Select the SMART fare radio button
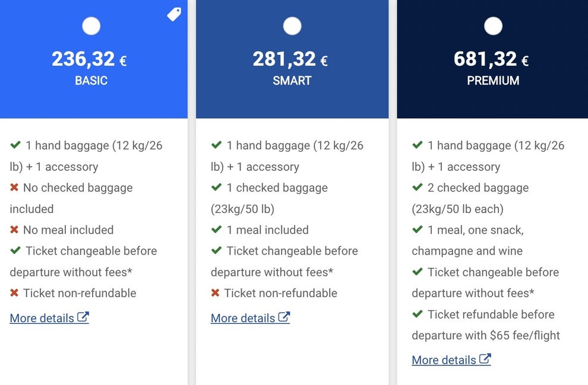This screenshot has height=385, width=588. pos(292,26)
